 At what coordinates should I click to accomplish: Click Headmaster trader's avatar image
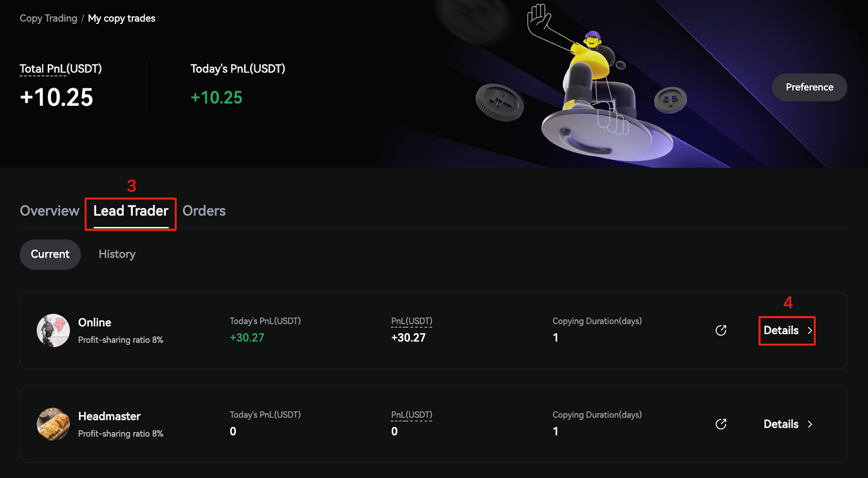point(53,424)
